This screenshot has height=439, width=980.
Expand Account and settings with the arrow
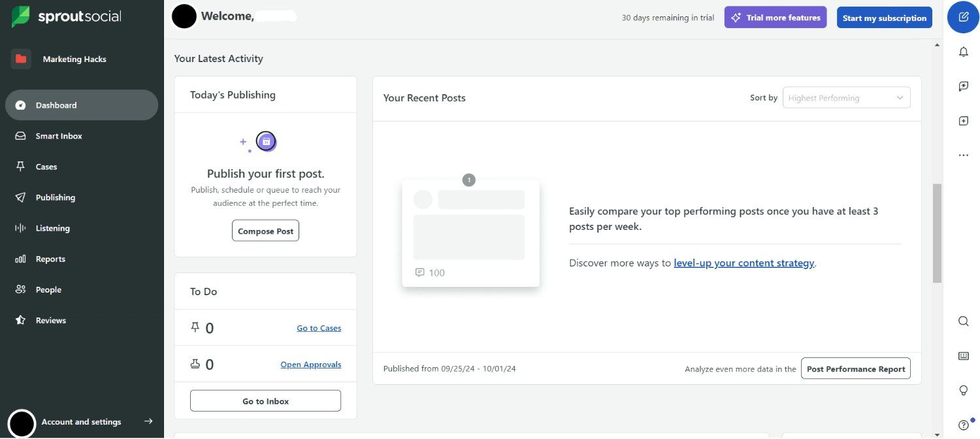(148, 421)
